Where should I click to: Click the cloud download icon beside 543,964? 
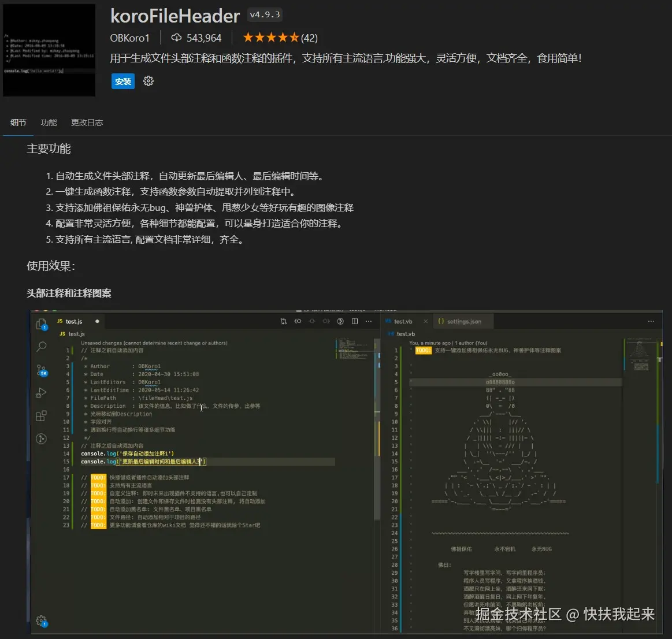click(x=176, y=38)
